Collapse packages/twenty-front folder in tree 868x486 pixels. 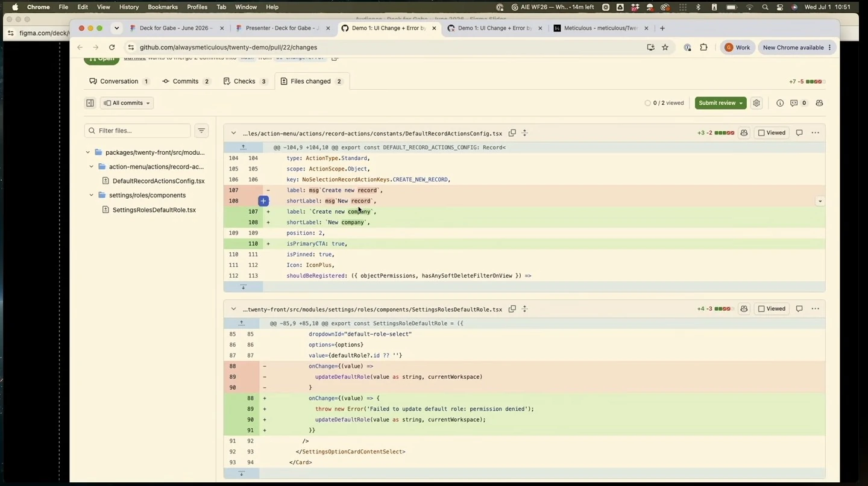click(87, 152)
